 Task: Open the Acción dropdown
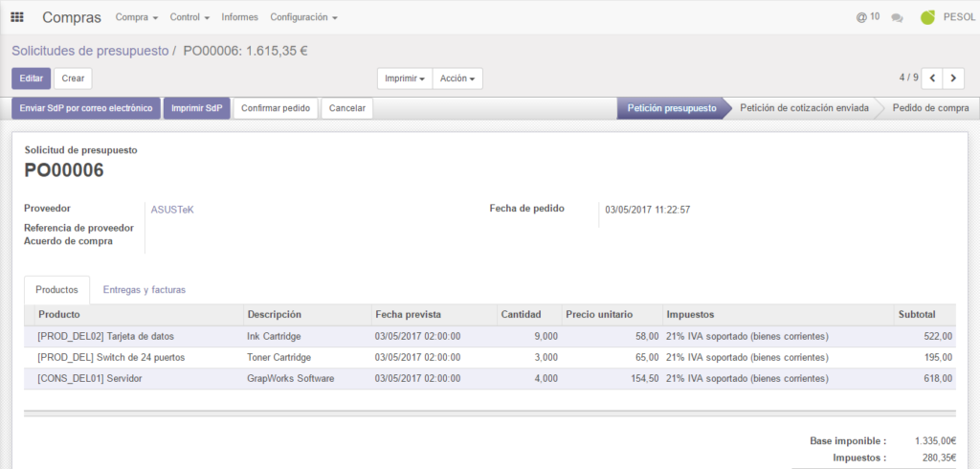pyautogui.click(x=457, y=78)
